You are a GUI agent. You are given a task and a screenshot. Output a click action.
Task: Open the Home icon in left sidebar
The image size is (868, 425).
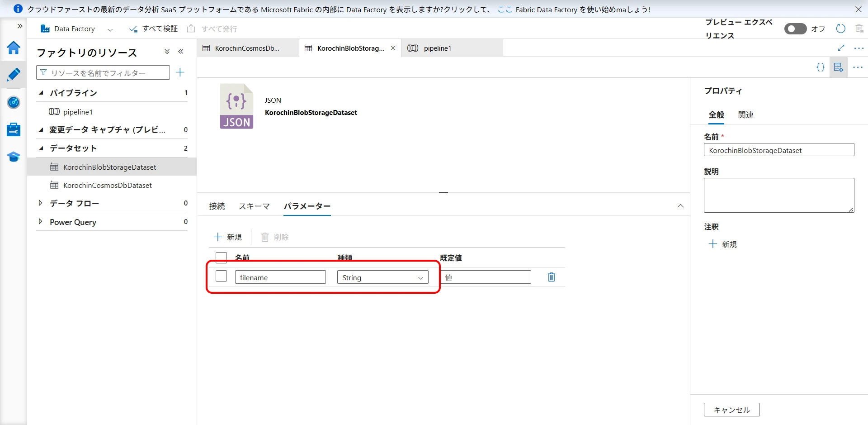point(14,48)
